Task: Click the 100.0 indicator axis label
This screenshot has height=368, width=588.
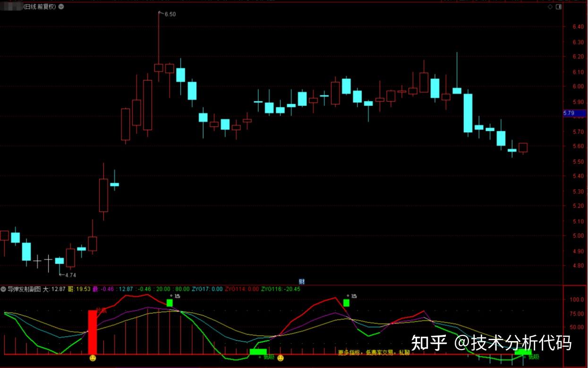Action: point(577,300)
